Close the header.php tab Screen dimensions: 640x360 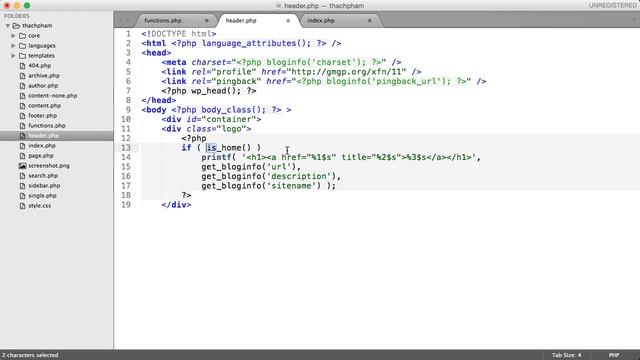(288, 20)
